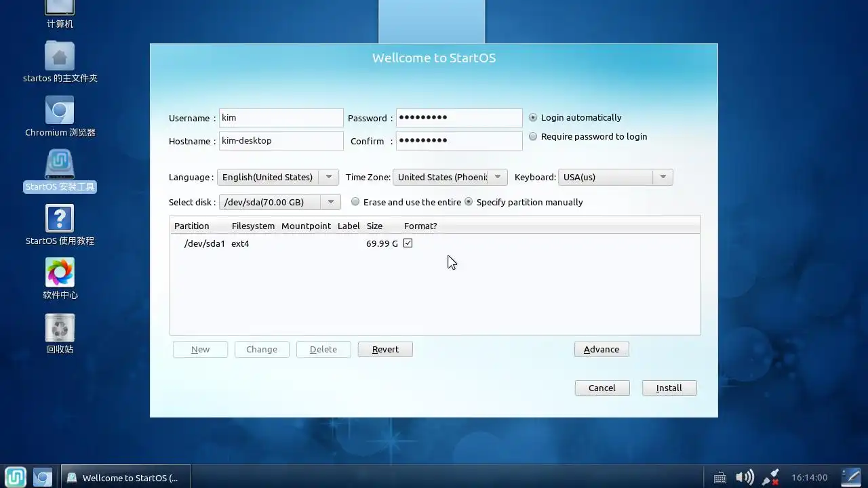The width and height of the screenshot is (868, 488).
Task: Toggle the Format checkbox for /dev/sda1
Action: click(408, 243)
